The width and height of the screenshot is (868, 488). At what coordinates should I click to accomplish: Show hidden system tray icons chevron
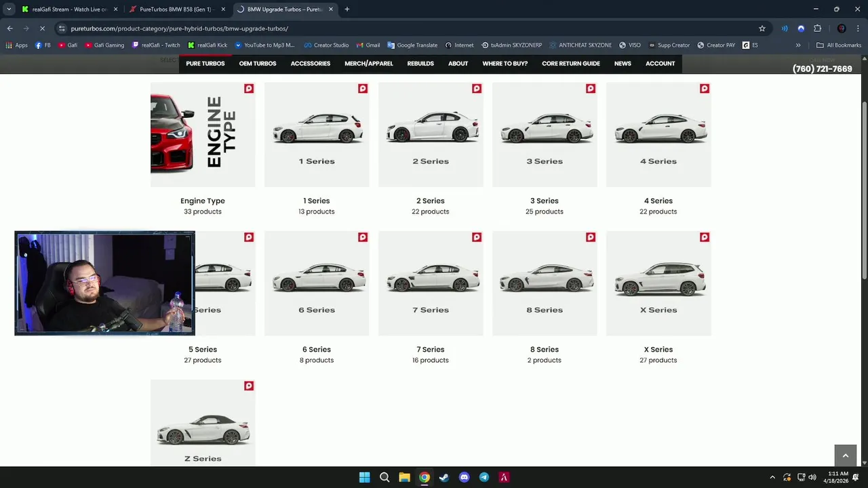(x=772, y=477)
